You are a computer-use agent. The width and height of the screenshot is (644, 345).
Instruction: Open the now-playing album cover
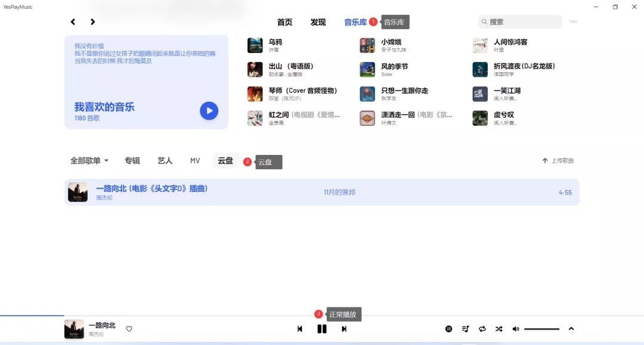click(x=74, y=329)
